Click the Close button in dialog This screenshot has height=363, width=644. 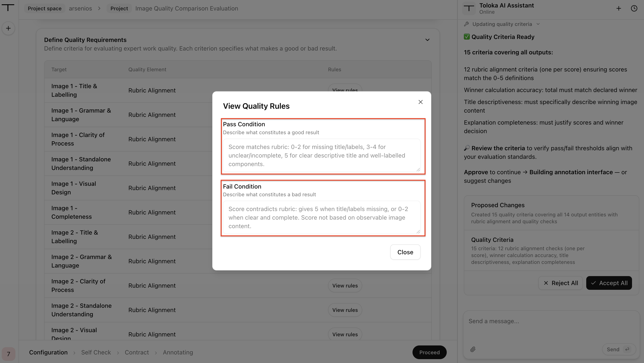(x=405, y=252)
